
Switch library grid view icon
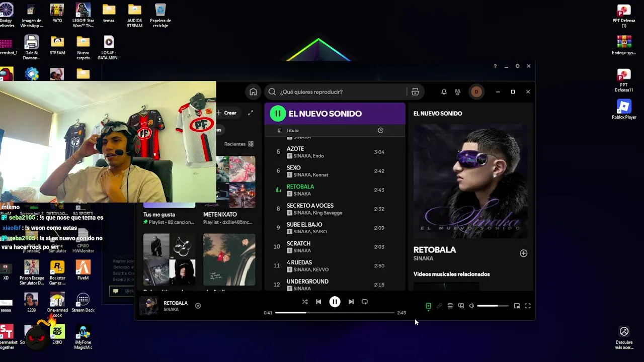pos(251,144)
